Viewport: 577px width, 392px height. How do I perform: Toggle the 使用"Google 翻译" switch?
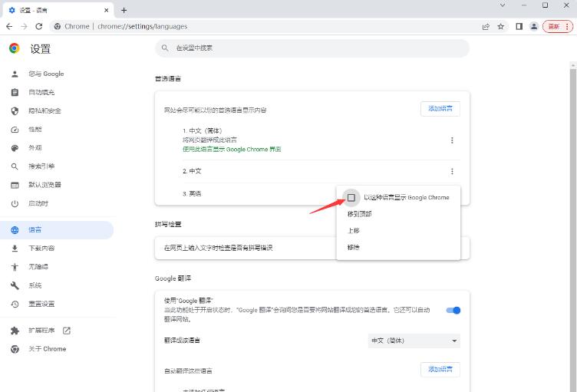pos(453,310)
